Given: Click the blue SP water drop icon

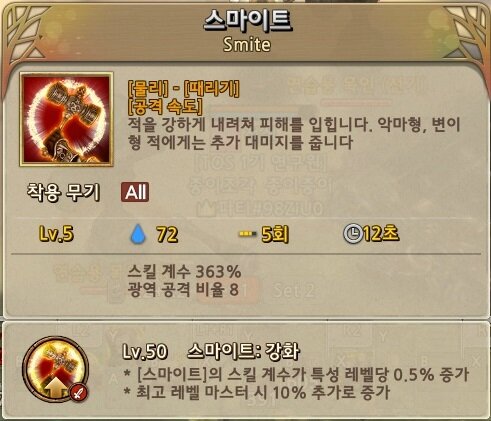Looking at the screenshot, I should click(x=138, y=234).
